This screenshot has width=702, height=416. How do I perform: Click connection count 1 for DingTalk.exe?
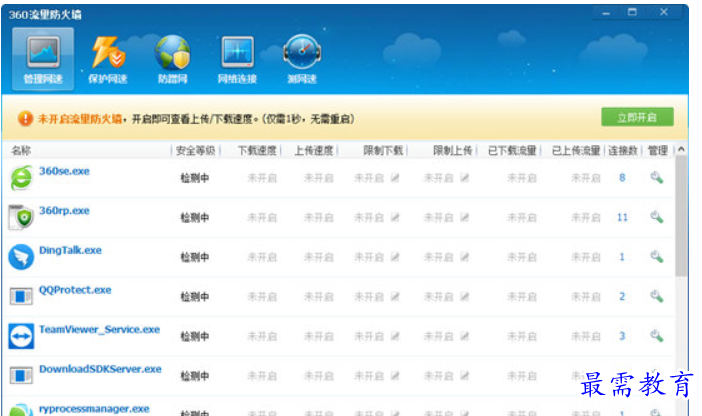pyautogui.click(x=622, y=257)
